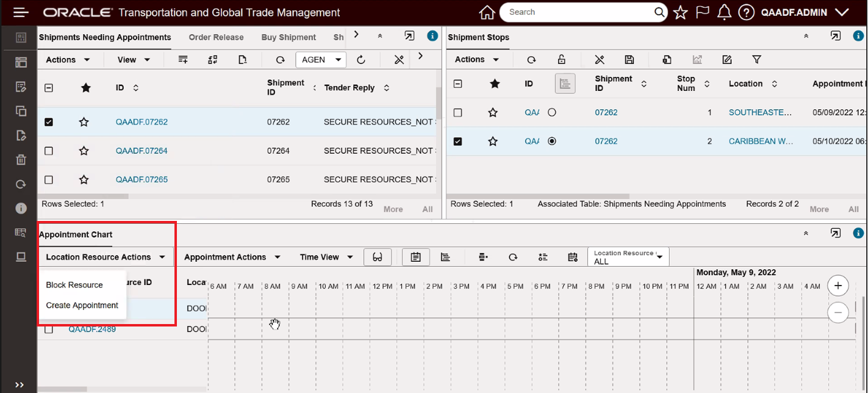
Task: Select the Filter icon in Shipment Stops panel
Action: coord(756,59)
